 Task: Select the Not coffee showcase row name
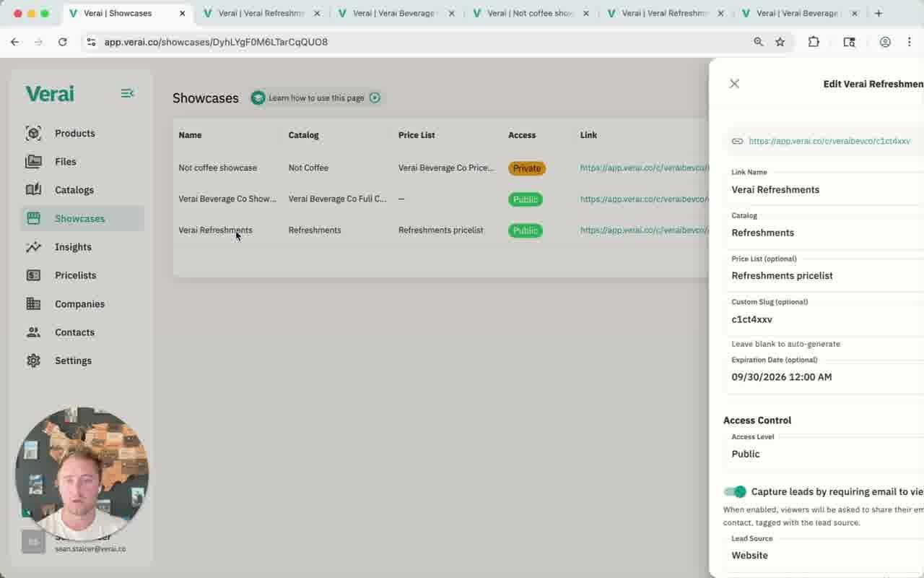pos(217,168)
